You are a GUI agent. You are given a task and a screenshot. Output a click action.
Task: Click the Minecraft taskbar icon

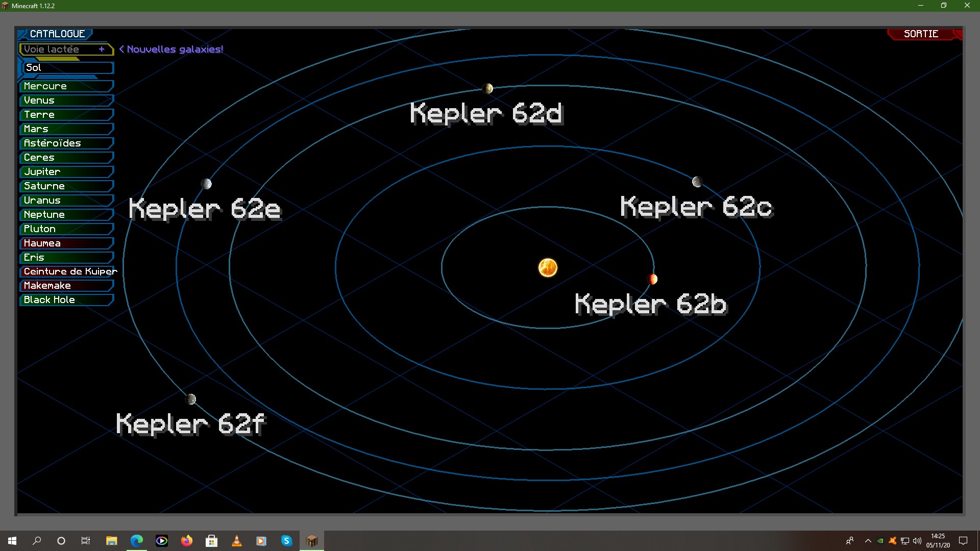point(311,541)
